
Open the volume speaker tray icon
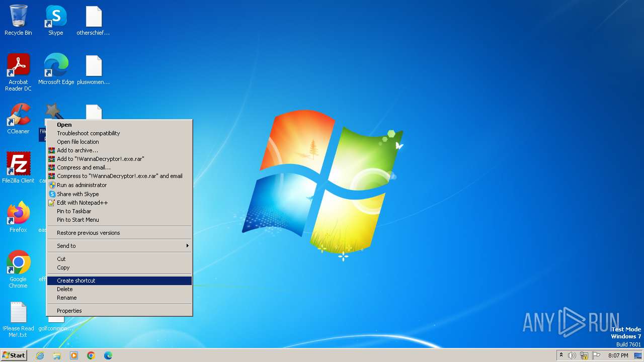pos(572,355)
